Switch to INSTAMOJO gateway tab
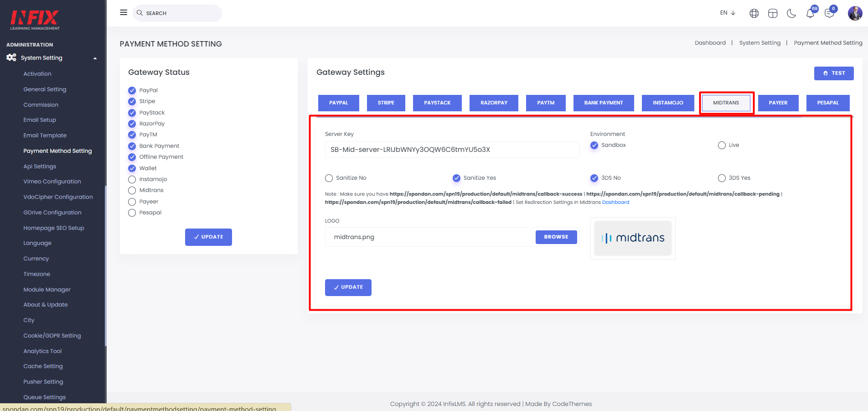868x411 pixels. (x=668, y=103)
